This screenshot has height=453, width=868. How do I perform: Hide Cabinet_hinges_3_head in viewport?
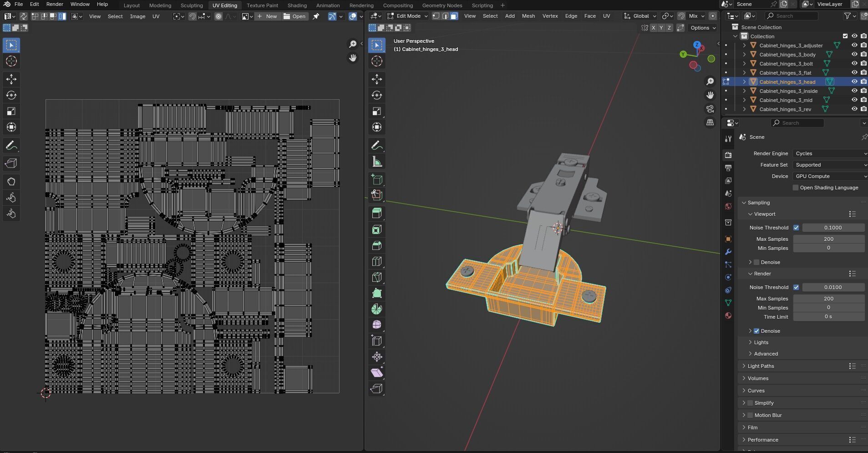tap(854, 82)
